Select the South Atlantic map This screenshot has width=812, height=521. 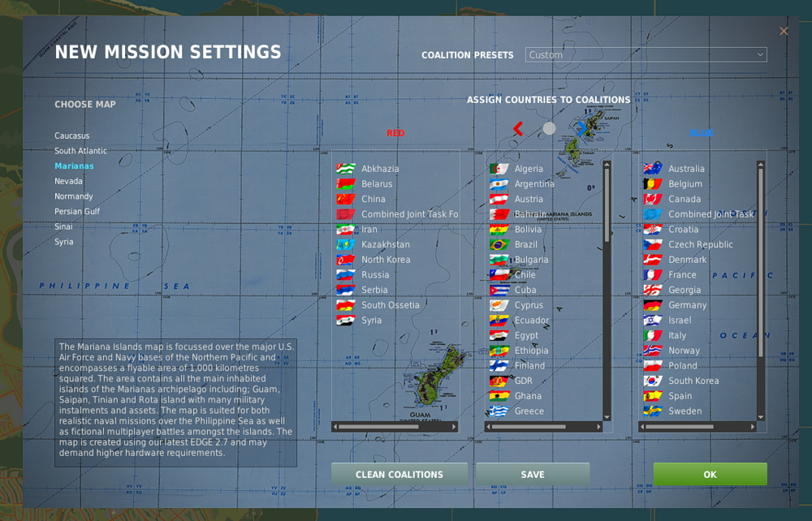pyautogui.click(x=80, y=151)
